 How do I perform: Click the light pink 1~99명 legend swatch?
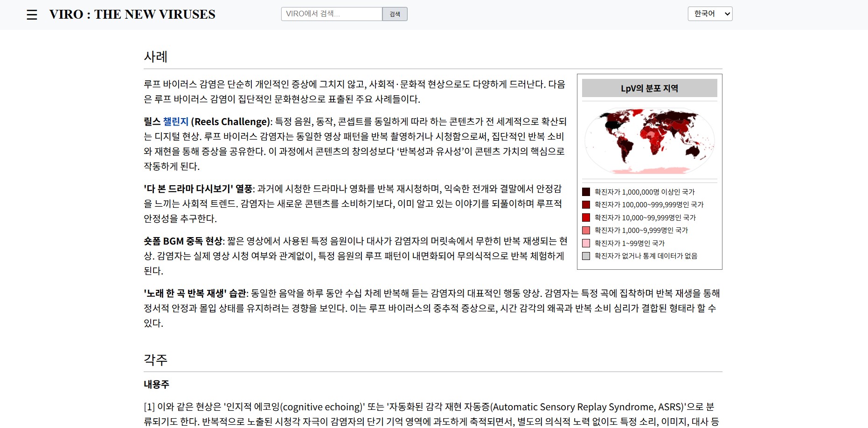(x=586, y=243)
